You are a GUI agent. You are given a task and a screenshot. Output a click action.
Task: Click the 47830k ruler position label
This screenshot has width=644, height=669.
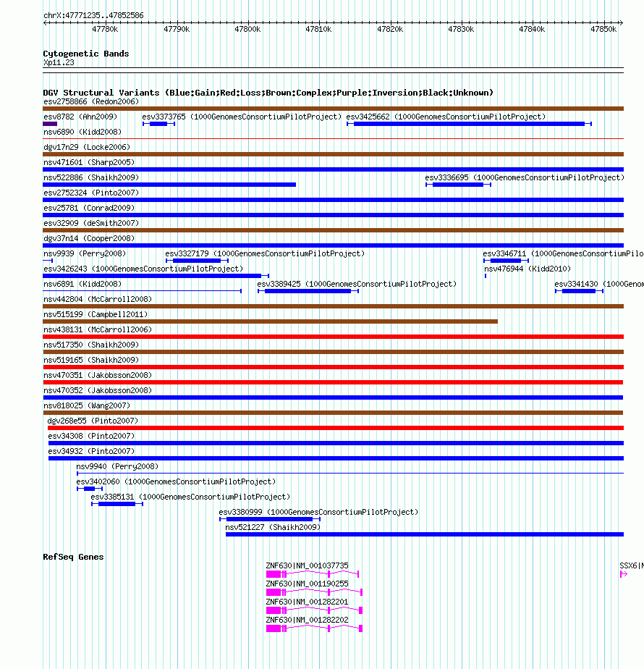[461, 30]
